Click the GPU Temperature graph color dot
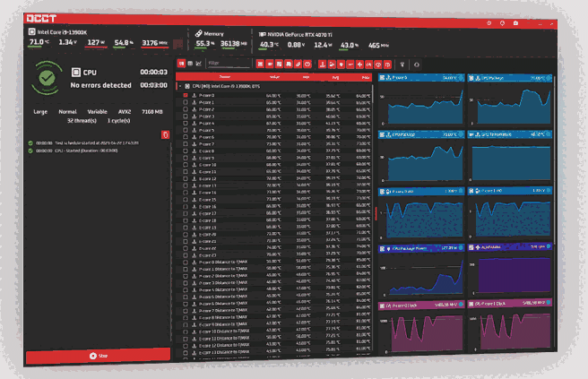This screenshot has height=379, width=588. (x=549, y=134)
